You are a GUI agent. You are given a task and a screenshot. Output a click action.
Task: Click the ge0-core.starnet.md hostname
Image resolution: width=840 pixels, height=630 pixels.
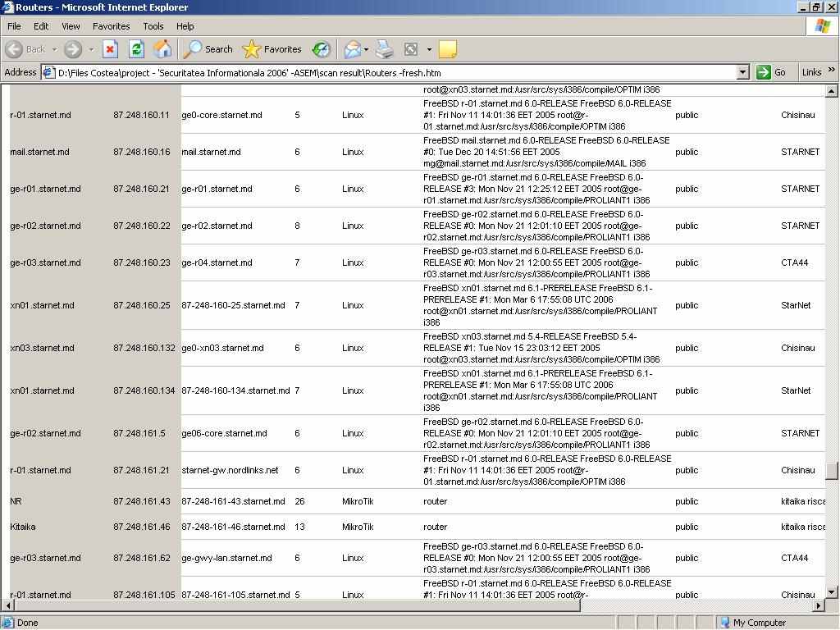click(221, 115)
